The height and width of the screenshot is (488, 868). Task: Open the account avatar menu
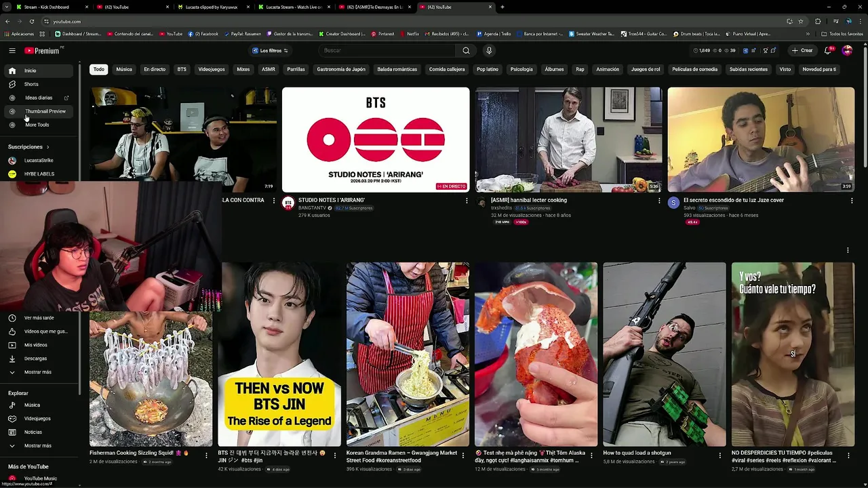point(847,50)
